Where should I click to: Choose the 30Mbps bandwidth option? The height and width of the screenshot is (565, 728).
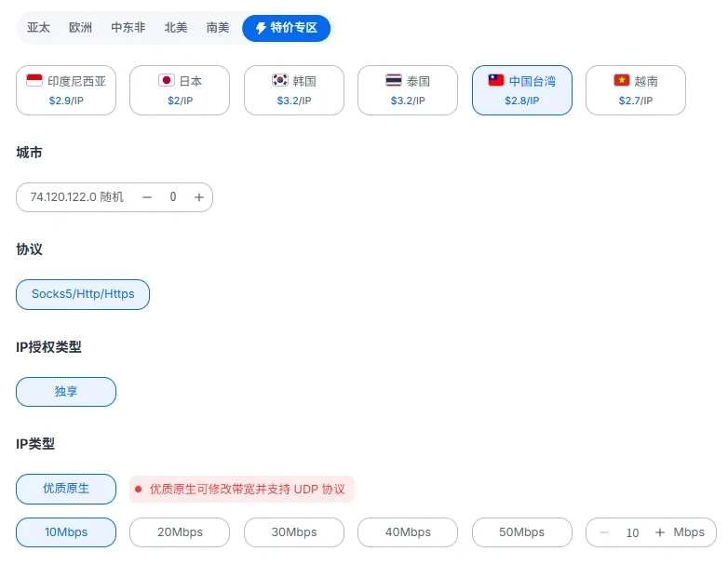click(294, 532)
